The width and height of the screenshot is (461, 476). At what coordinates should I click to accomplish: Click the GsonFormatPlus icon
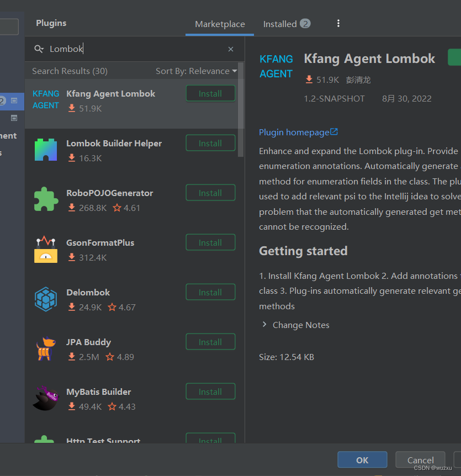pyautogui.click(x=45, y=249)
